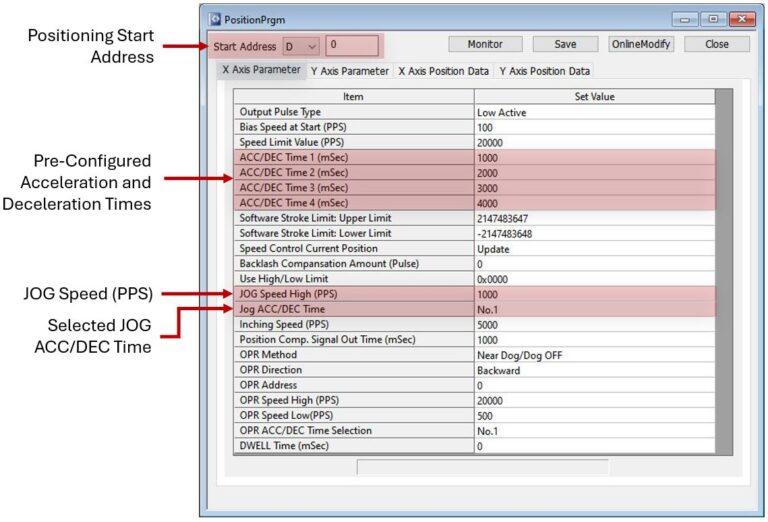Click the Set Value column header
This screenshot has height=522, width=768.
(x=594, y=96)
